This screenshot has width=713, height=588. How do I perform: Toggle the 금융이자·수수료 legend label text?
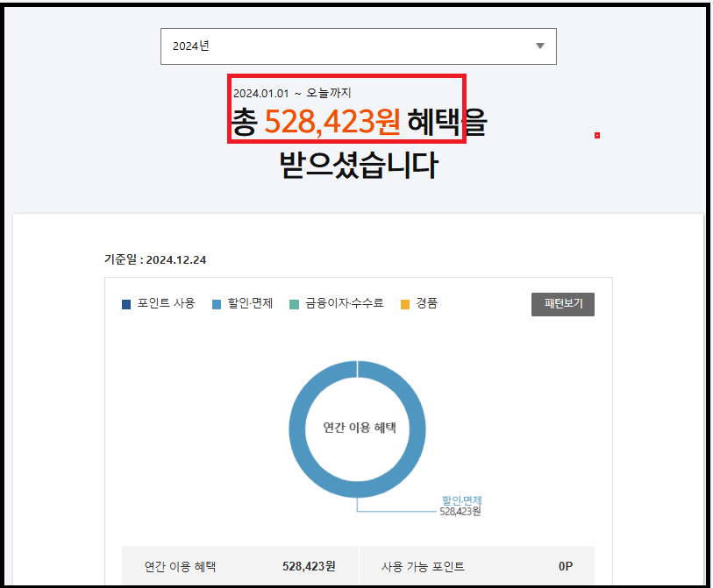(343, 304)
